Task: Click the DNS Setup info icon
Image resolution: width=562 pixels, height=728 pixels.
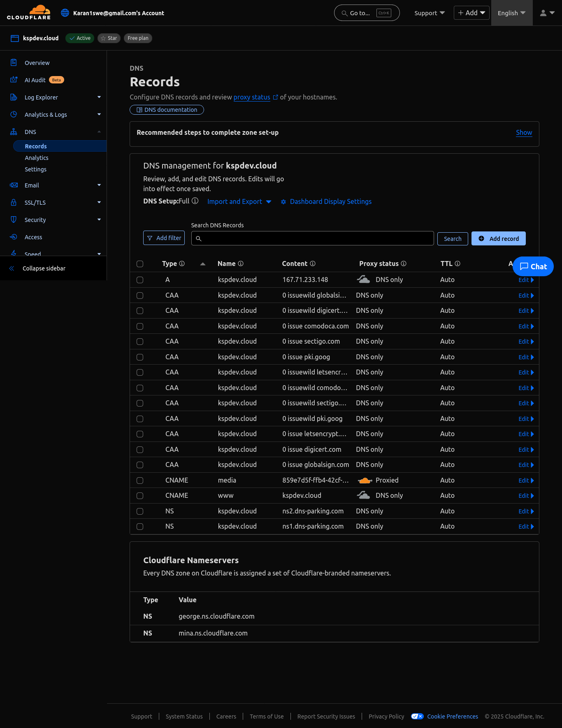Action: 195,201
